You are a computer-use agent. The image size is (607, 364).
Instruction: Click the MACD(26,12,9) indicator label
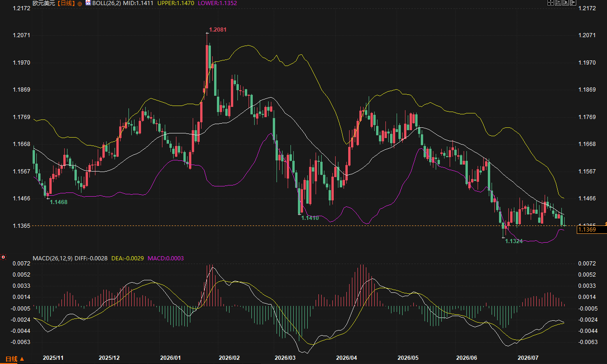[53, 258]
